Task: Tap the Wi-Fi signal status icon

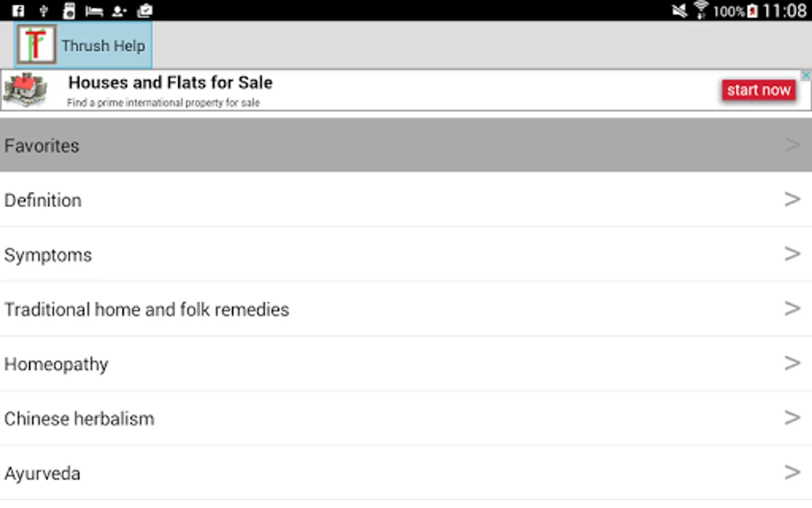Action: (701, 11)
